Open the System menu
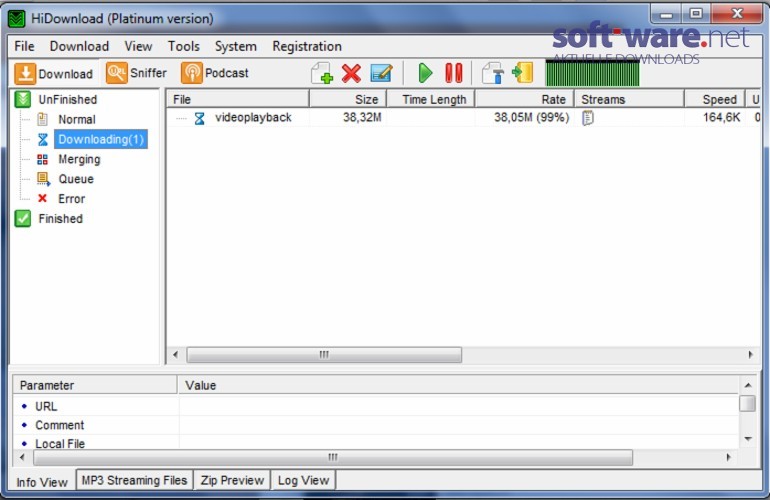 [236, 46]
